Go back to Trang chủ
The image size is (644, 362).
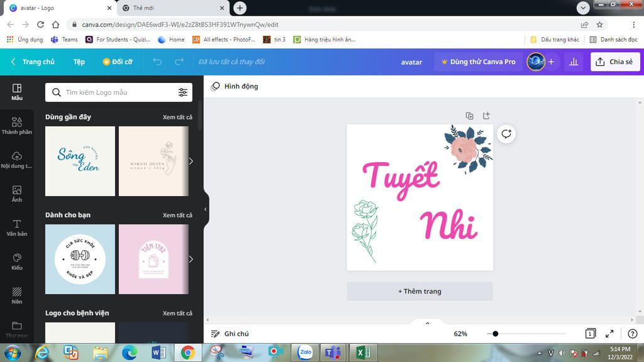pyautogui.click(x=33, y=62)
